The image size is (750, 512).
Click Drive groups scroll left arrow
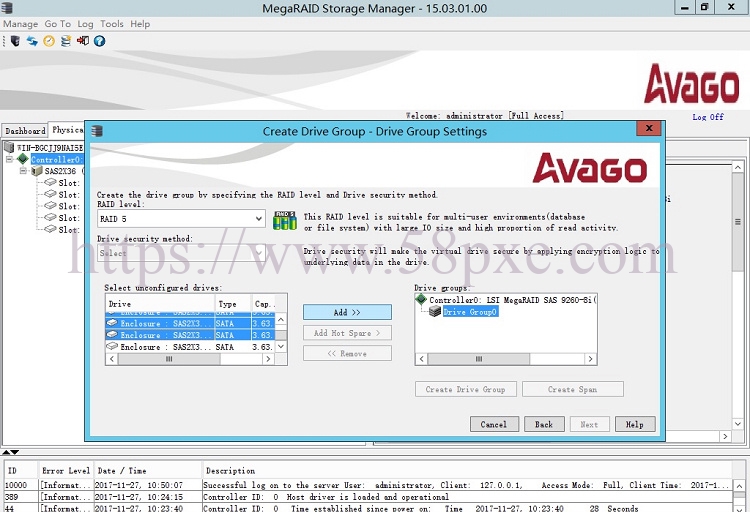coord(421,359)
